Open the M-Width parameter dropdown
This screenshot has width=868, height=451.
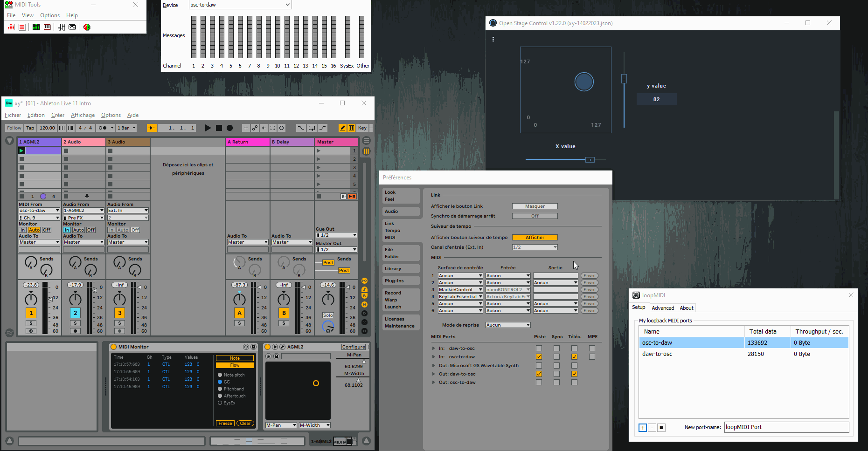(315, 425)
